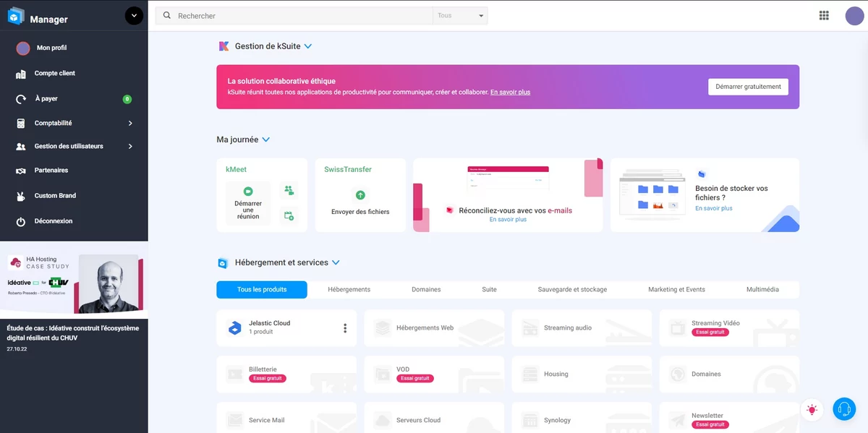Expand the Manager dropdown arrow
The height and width of the screenshot is (433, 868).
(134, 16)
